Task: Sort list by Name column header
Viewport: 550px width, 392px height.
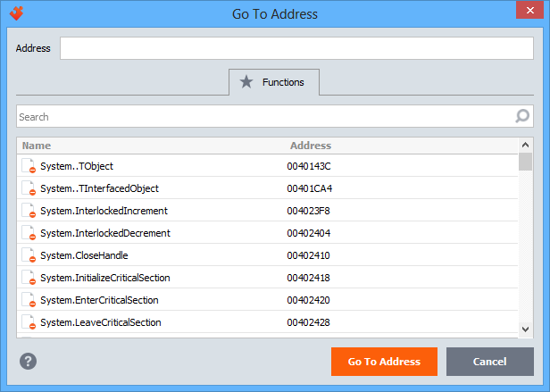Action: [37, 146]
